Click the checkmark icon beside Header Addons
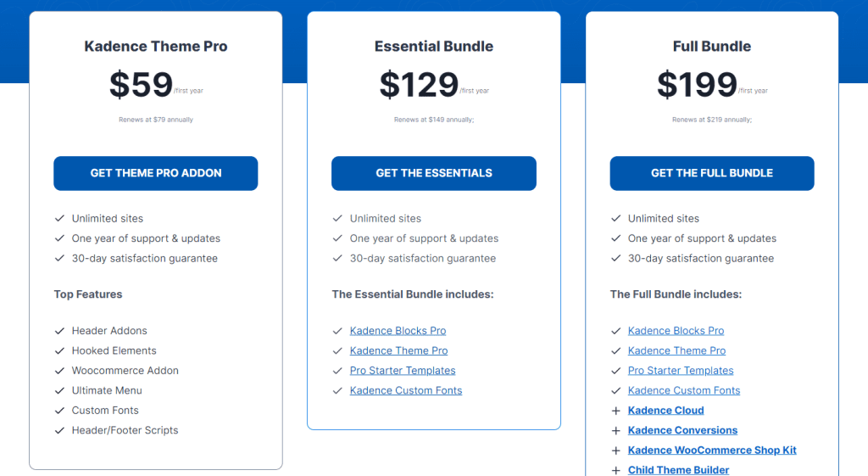Image resolution: width=868 pixels, height=476 pixels. tap(60, 331)
